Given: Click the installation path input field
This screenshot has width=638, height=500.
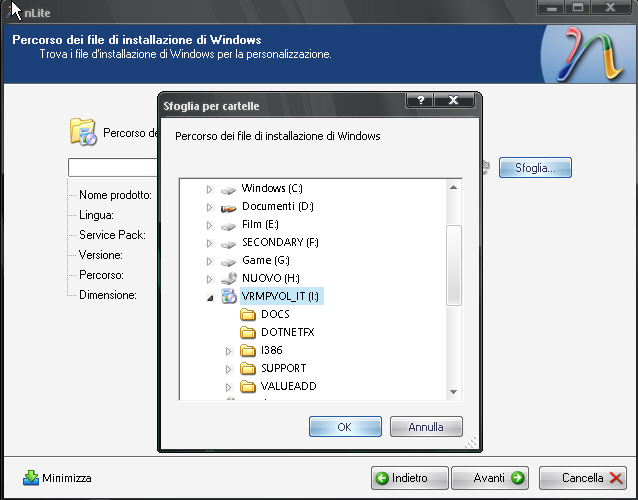Looking at the screenshot, I should pos(113,168).
